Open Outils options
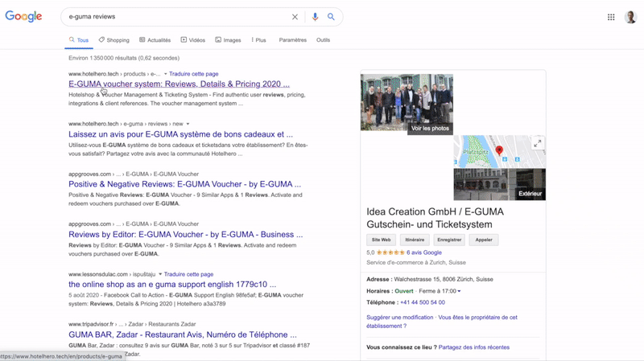The width and height of the screenshot is (644, 361). point(323,40)
